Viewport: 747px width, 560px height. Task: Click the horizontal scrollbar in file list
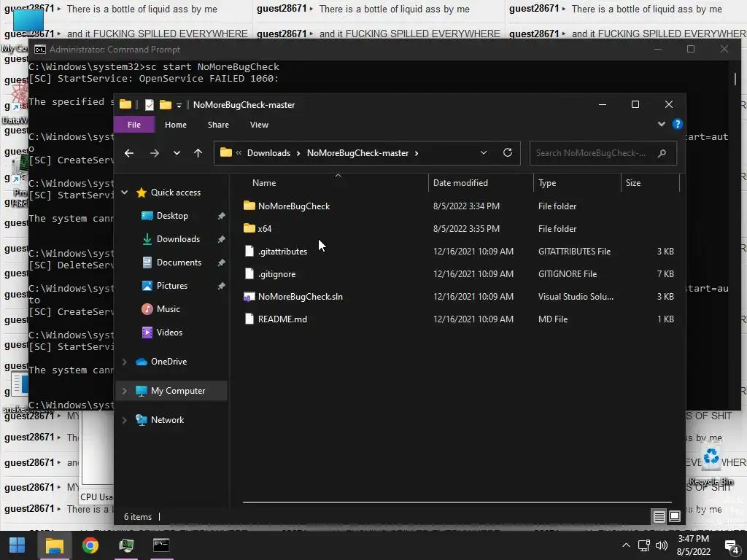pyautogui.click(x=457, y=502)
